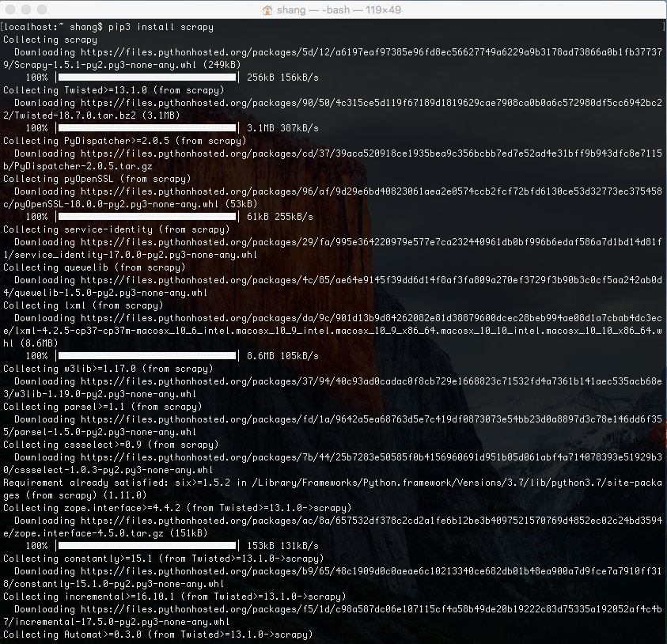Click the queuelib-1.5.0 wheel filename
This screenshot has height=644, width=667.
point(111,293)
